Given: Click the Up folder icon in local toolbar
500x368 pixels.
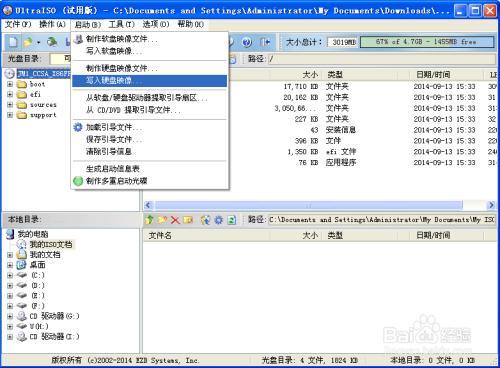Looking at the screenshot, I should pos(150,220).
